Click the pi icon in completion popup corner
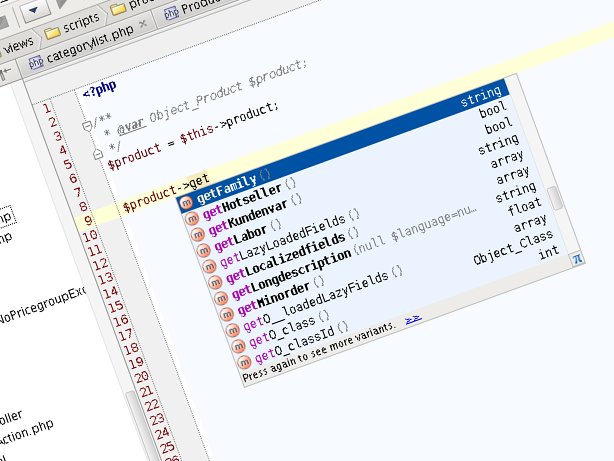Viewport: 614px width, 461px height. coord(577,259)
